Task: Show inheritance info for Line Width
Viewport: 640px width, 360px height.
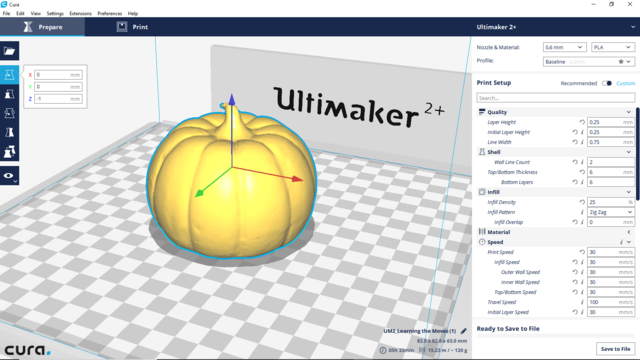Action: [582, 142]
